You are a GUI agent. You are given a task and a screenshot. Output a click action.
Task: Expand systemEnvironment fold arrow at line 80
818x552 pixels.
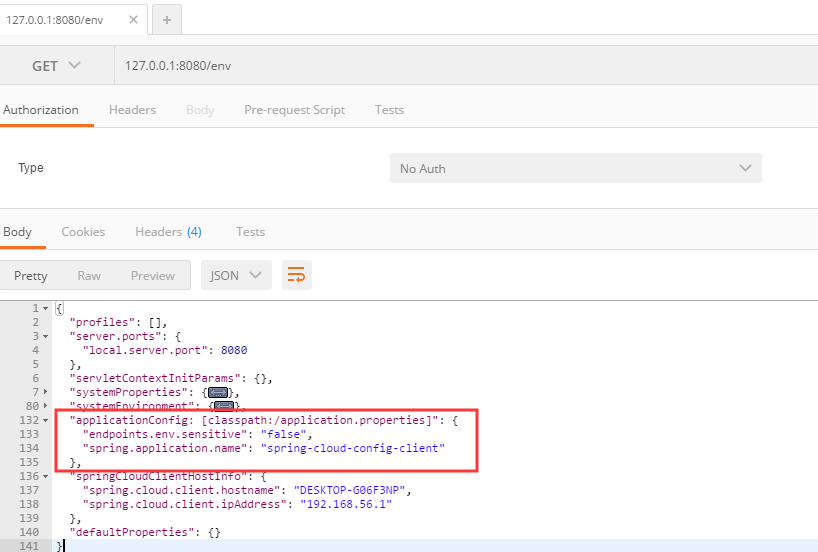(45, 406)
